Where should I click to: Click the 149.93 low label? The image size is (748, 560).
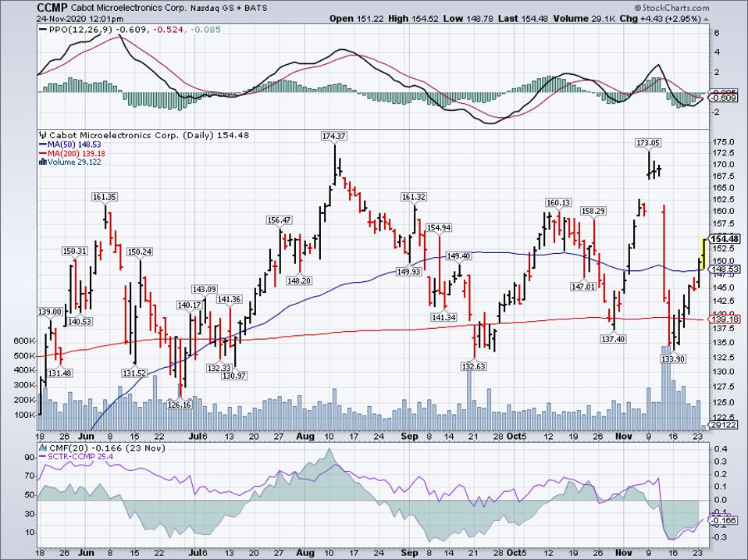point(409,272)
